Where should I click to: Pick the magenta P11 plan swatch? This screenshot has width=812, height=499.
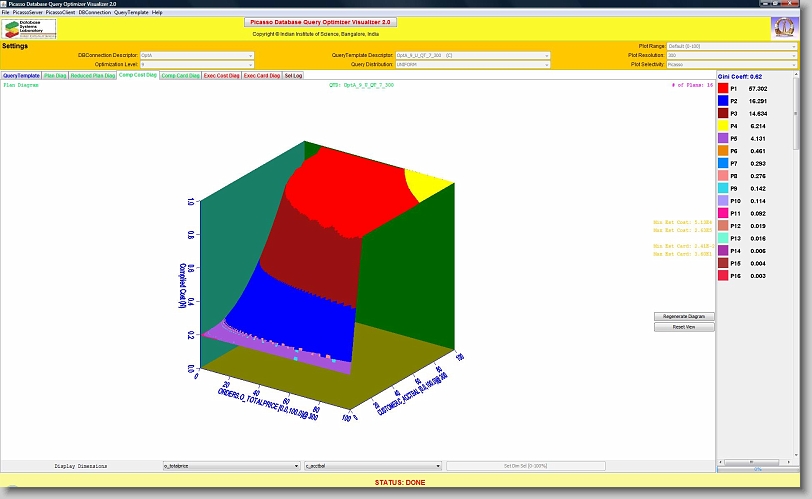(x=735, y=213)
